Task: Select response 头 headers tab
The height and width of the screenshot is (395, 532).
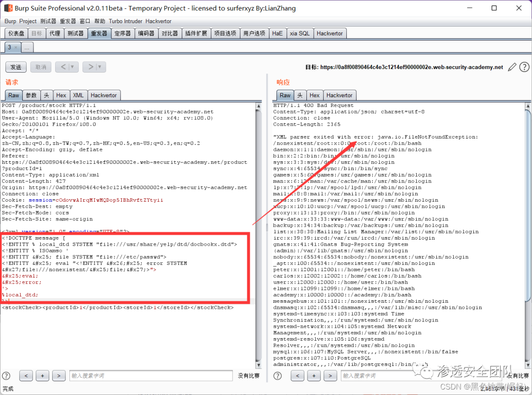Action: [300, 96]
